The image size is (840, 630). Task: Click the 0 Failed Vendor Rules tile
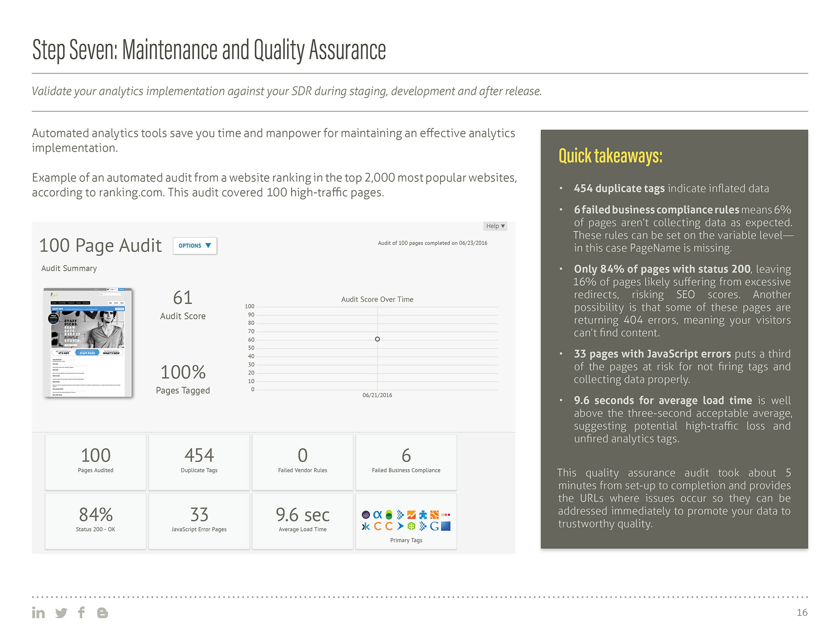click(x=302, y=462)
